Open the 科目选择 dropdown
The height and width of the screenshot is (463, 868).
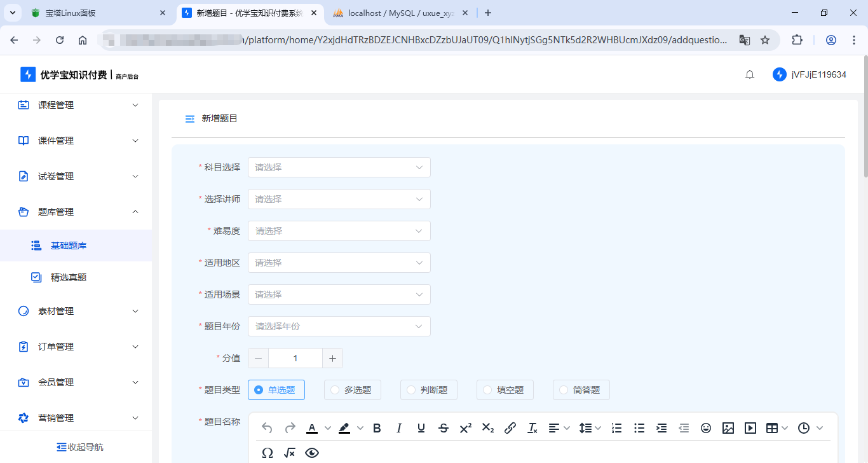339,167
